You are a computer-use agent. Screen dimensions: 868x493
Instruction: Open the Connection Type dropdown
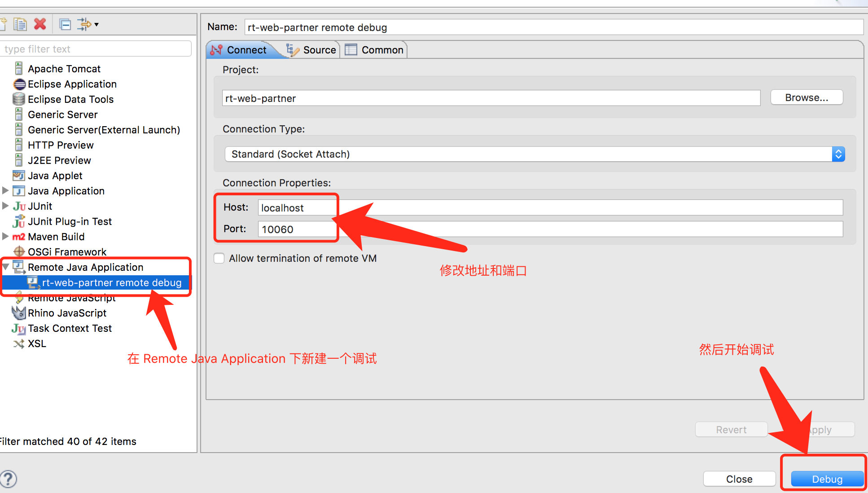pos(535,154)
